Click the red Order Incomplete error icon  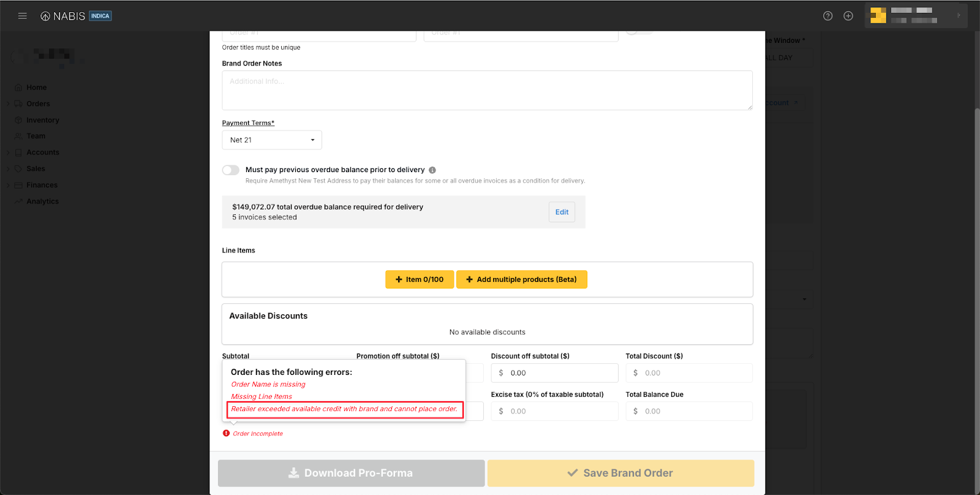(x=226, y=433)
